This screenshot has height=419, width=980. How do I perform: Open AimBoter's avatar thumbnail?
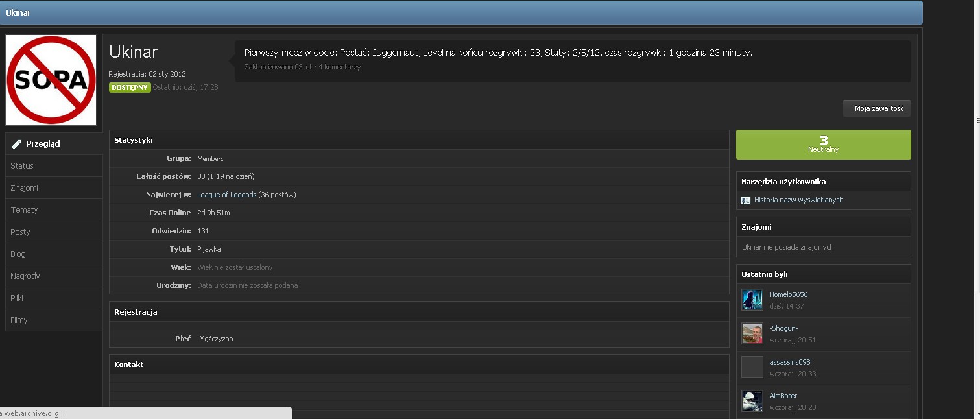(x=752, y=401)
